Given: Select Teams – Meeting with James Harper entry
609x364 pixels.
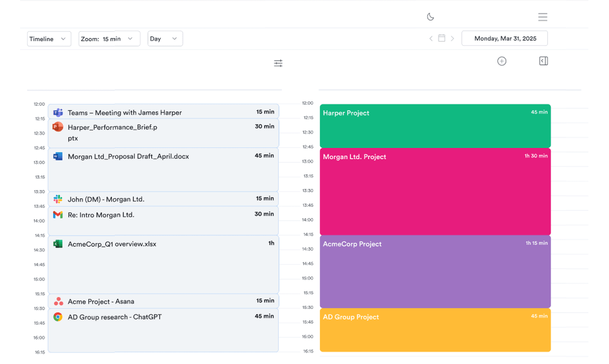Looking at the screenshot, I should pyautogui.click(x=164, y=112).
